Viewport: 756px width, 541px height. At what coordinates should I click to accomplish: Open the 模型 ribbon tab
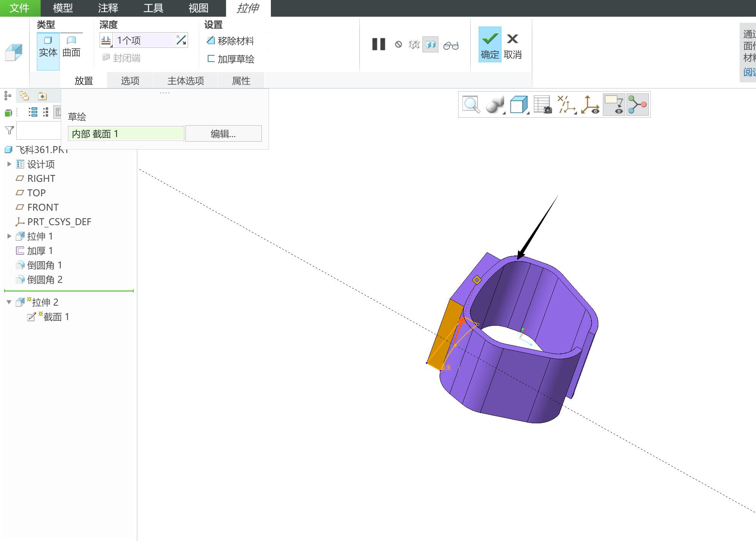[63, 8]
